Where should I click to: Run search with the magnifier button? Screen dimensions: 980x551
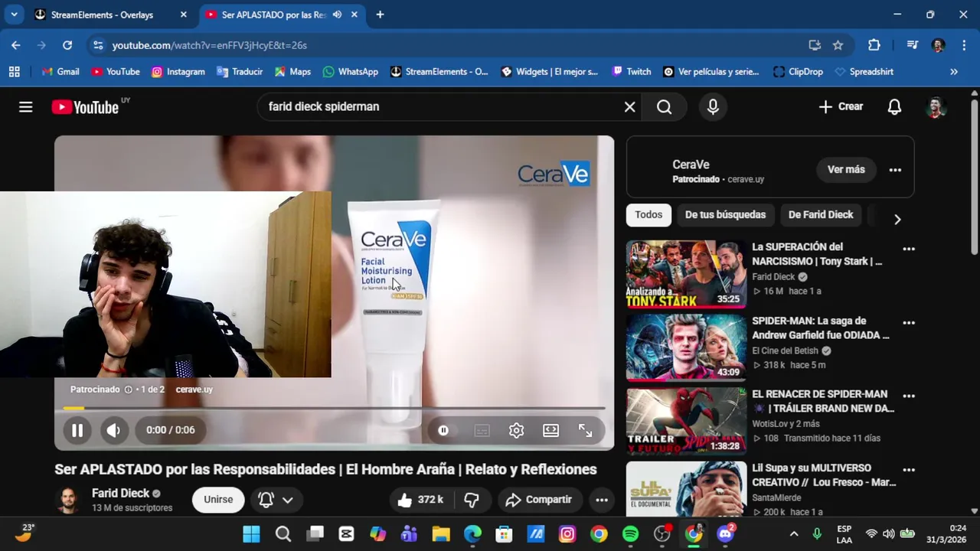(x=664, y=107)
